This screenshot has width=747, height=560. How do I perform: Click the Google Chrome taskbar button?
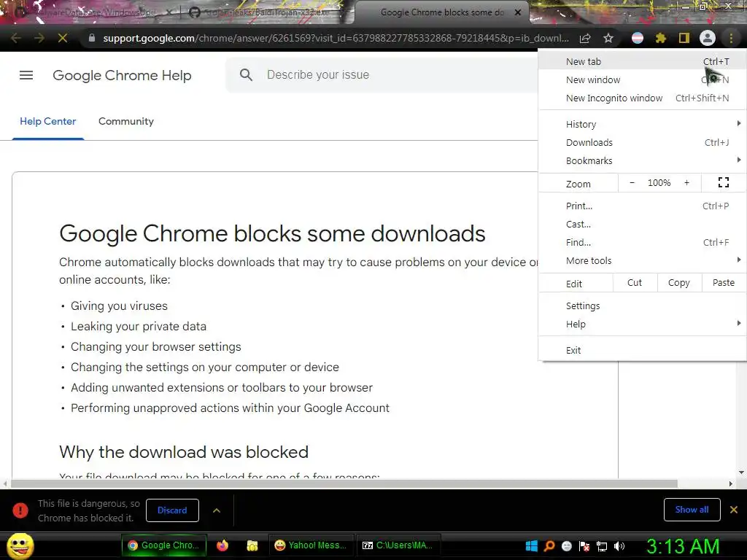[164, 545]
